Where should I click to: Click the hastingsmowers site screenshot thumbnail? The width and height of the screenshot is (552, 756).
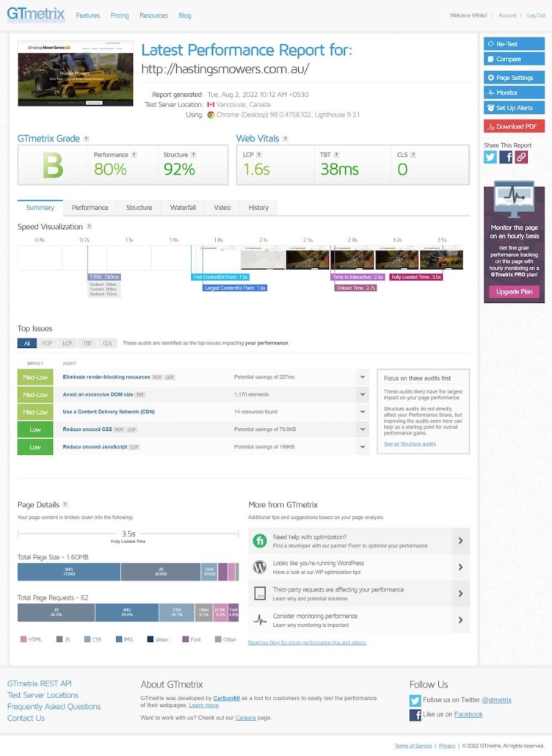click(76, 74)
